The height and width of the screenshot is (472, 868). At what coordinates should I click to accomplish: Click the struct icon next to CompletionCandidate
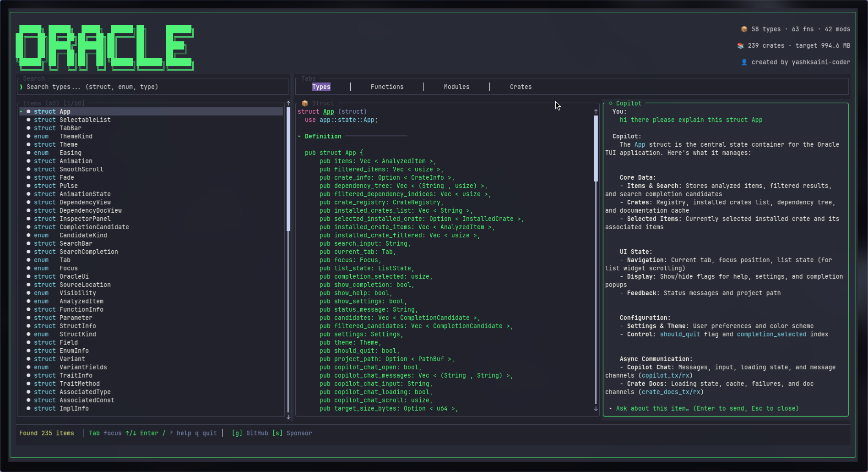[x=28, y=227]
